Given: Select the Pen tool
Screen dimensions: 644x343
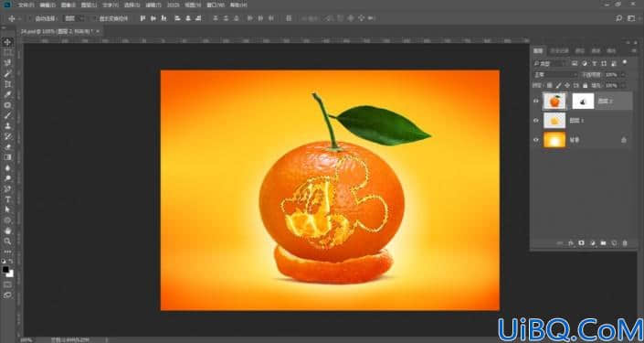Looking at the screenshot, I should (x=8, y=189).
